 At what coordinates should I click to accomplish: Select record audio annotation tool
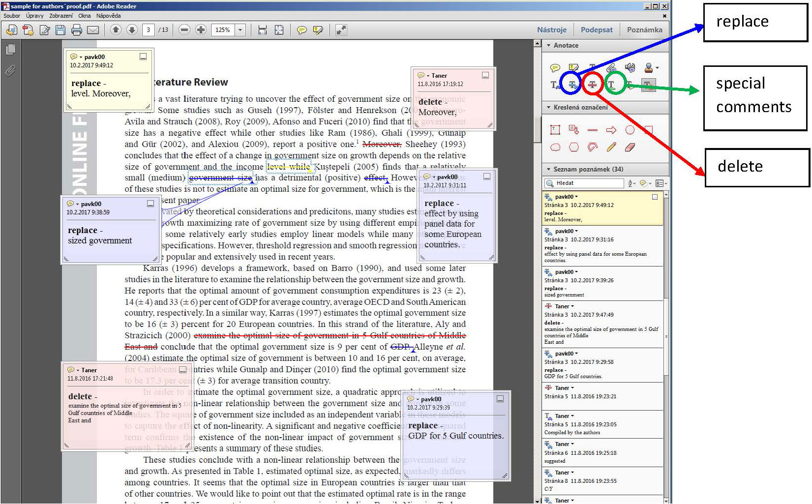coord(630,67)
